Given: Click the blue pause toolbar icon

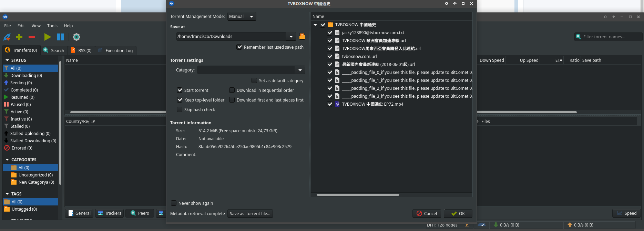Looking at the screenshot, I should click(60, 37).
